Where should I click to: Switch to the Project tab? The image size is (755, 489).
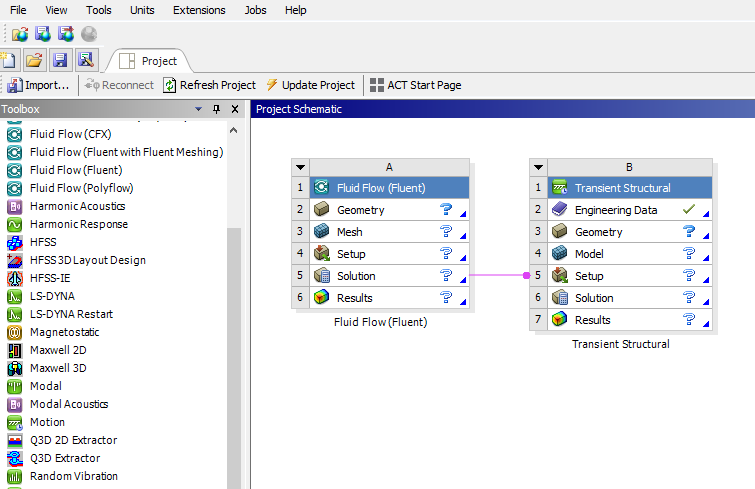pyautogui.click(x=149, y=61)
